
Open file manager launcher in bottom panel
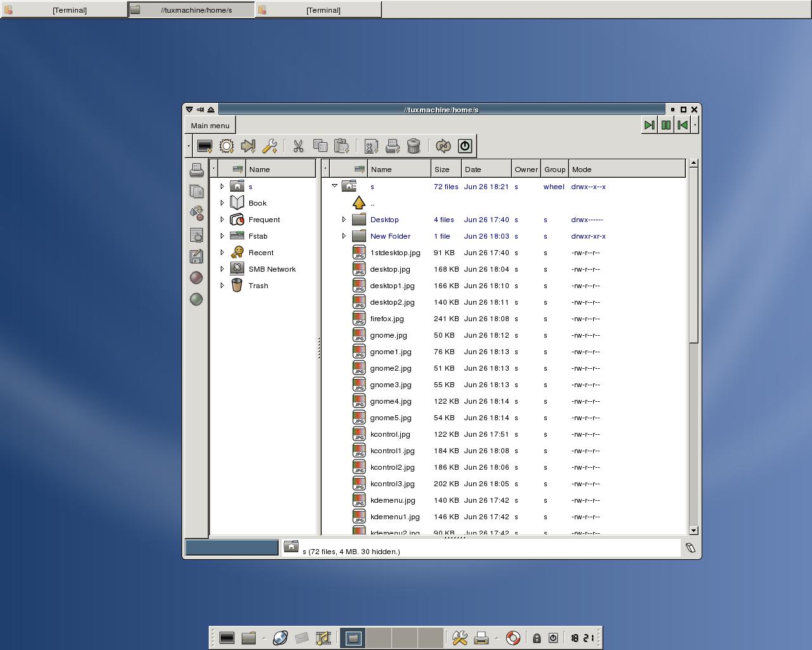pyautogui.click(x=249, y=638)
